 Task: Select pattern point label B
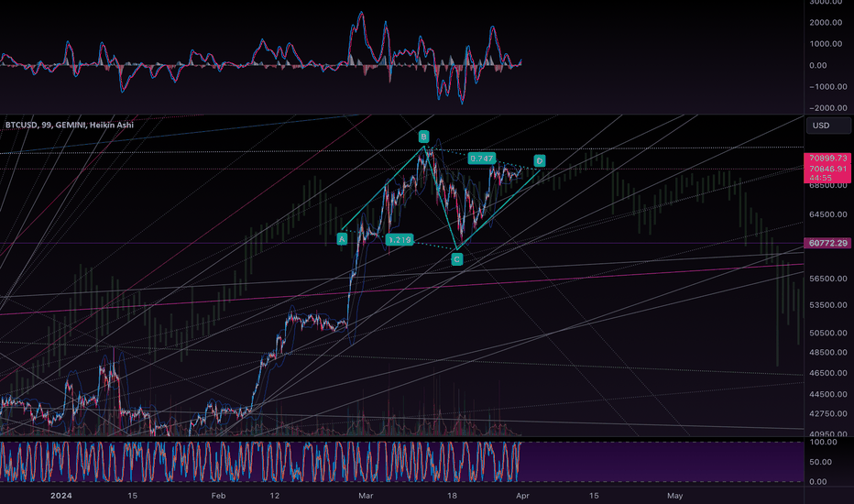click(x=423, y=137)
